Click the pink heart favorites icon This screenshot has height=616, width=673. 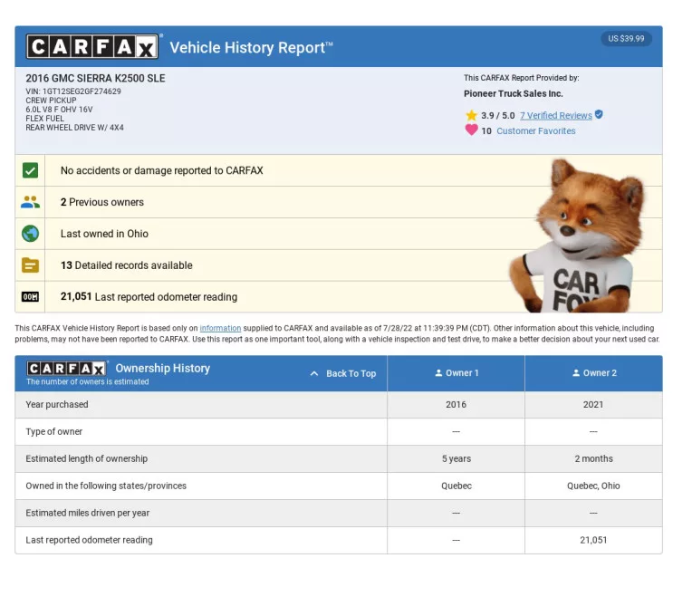[x=471, y=130]
